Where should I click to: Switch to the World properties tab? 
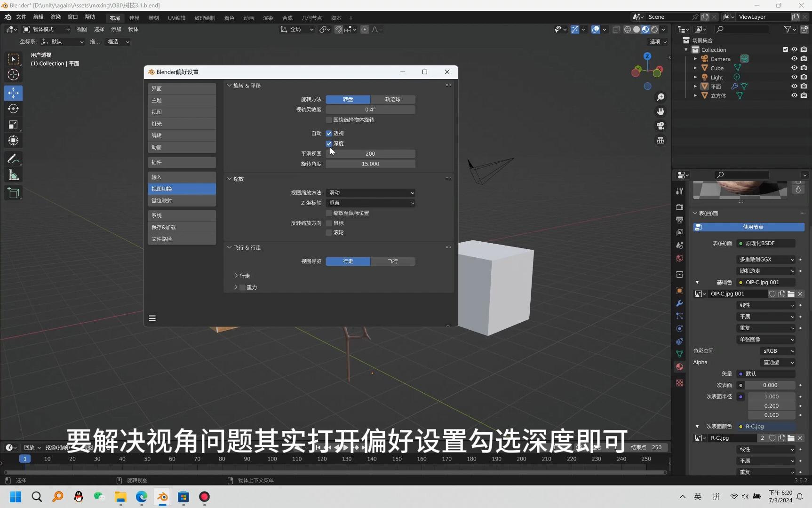pyautogui.click(x=679, y=258)
